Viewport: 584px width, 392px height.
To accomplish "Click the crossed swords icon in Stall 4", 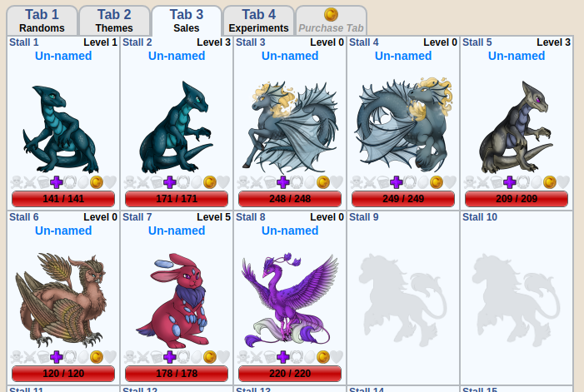I will point(369,182).
